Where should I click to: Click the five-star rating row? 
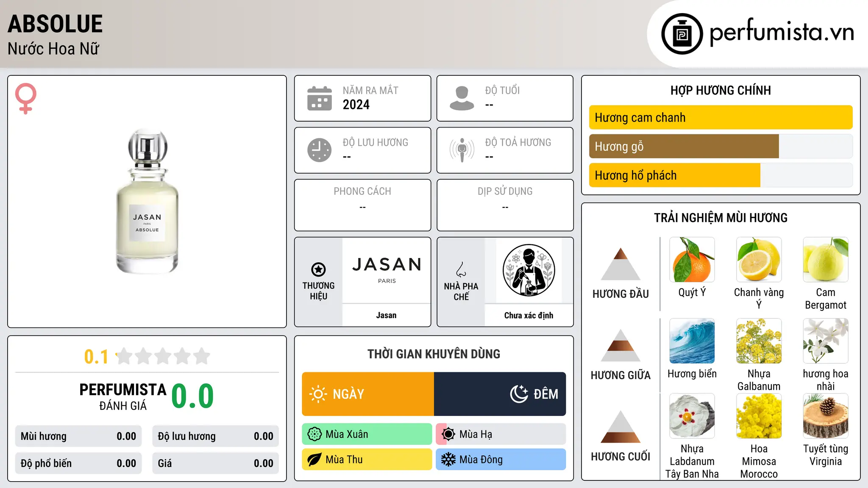[x=163, y=356]
